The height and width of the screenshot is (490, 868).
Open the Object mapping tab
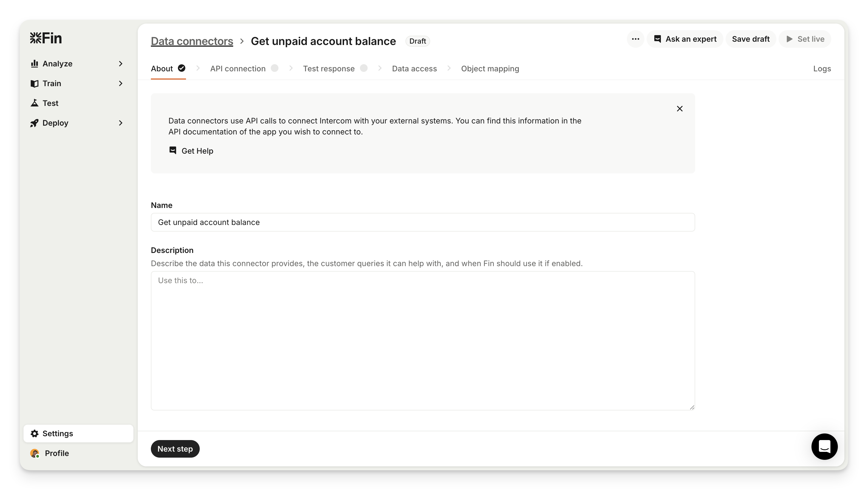point(490,69)
